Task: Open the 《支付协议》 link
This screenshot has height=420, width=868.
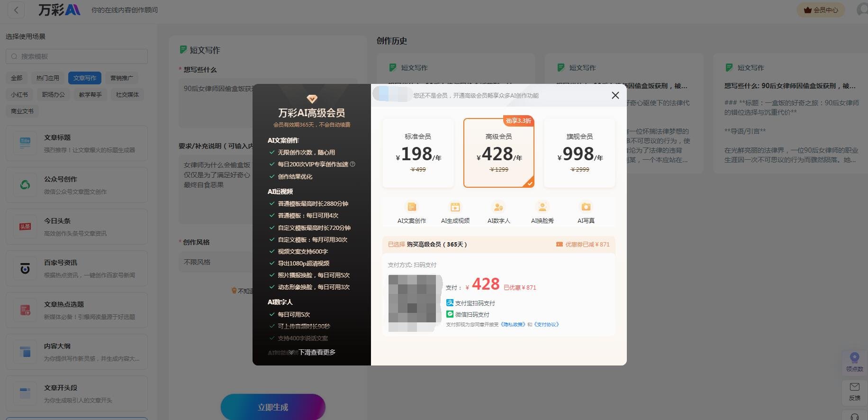Action: click(547, 325)
